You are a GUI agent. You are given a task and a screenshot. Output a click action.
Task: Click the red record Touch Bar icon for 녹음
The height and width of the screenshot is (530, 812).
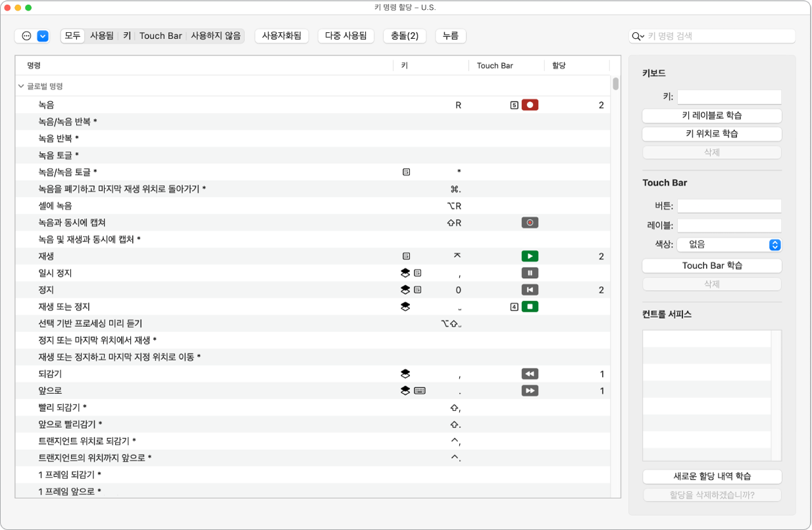click(530, 105)
